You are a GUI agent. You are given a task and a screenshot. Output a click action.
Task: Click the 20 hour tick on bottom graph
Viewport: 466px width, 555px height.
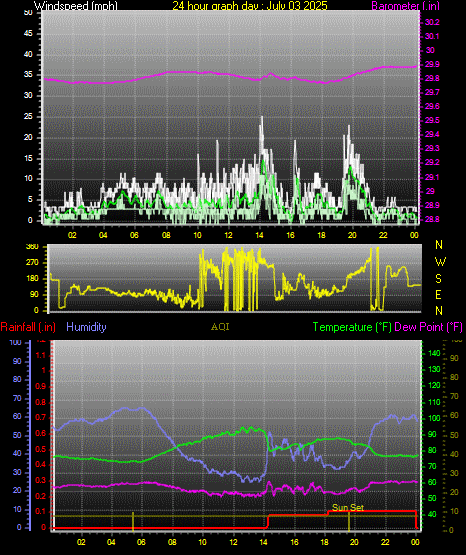[354, 542]
